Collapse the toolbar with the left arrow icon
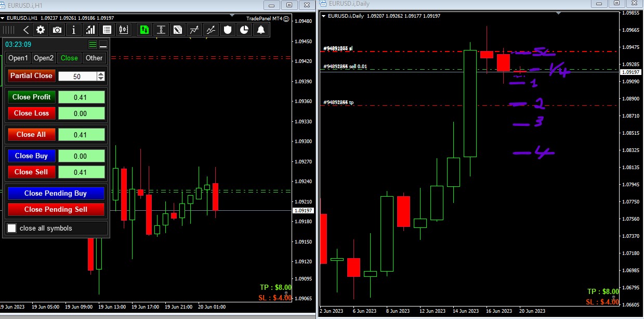Screen dimensions: 644x319 coord(26,30)
